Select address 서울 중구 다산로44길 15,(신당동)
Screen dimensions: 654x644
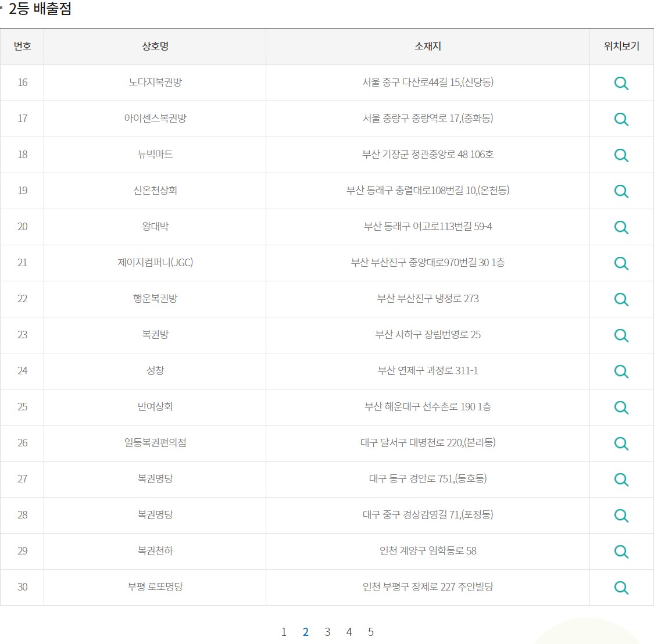[427, 82]
